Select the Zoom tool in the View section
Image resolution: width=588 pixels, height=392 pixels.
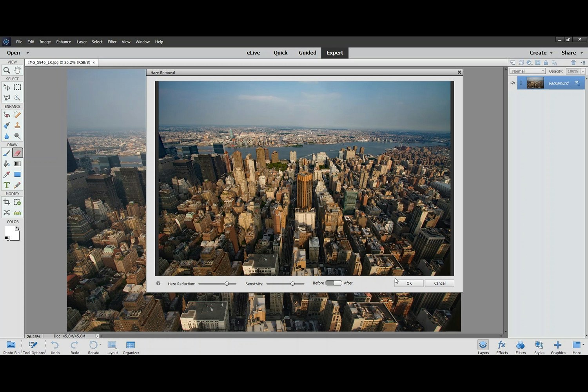coord(7,70)
